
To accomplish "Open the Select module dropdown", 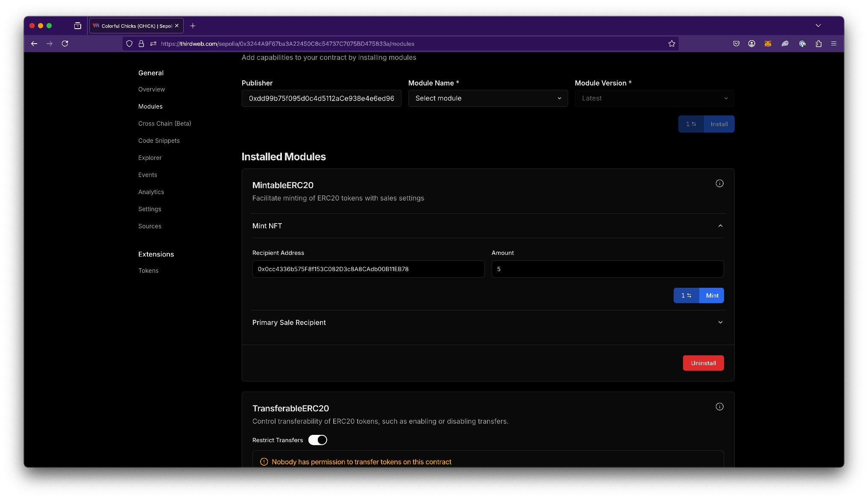I will coord(488,98).
